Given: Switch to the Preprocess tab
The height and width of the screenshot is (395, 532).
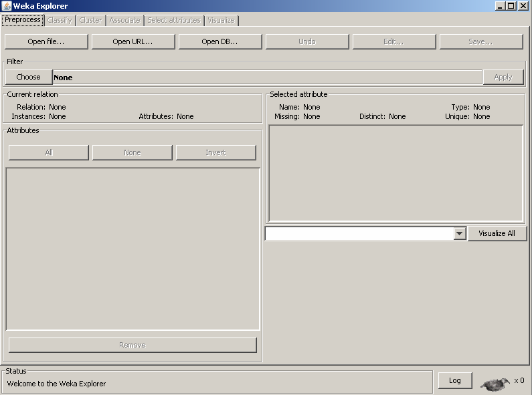Looking at the screenshot, I should pos(22,20).
